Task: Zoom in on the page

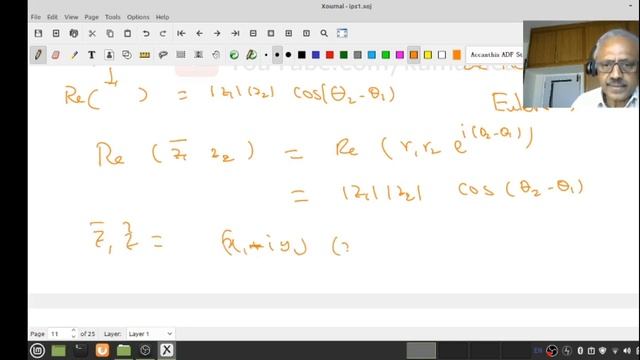Action: (289, 33)
